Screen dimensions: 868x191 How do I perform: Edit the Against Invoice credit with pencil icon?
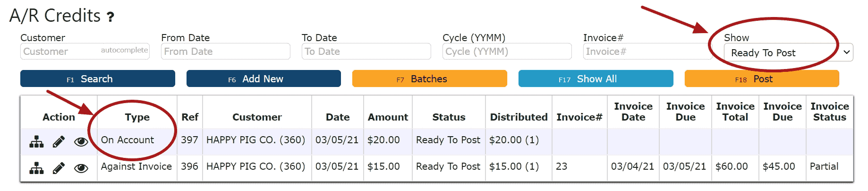tap(59, 168)
